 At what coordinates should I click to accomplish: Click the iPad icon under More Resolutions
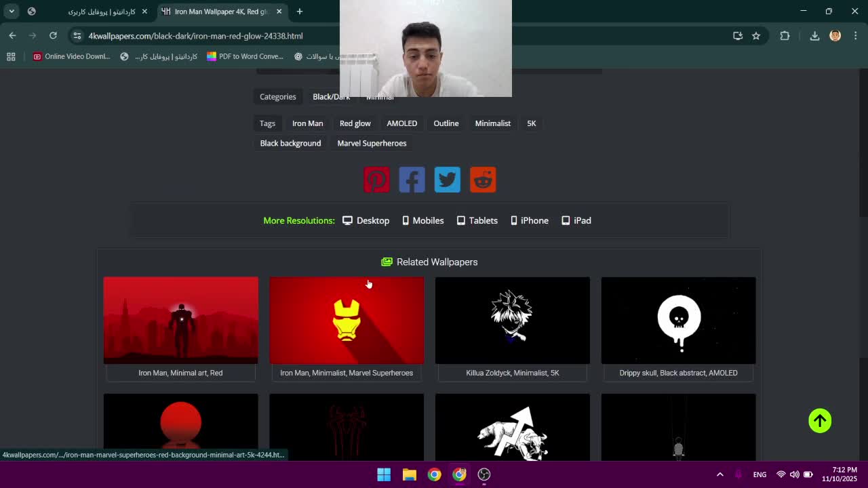566,220
